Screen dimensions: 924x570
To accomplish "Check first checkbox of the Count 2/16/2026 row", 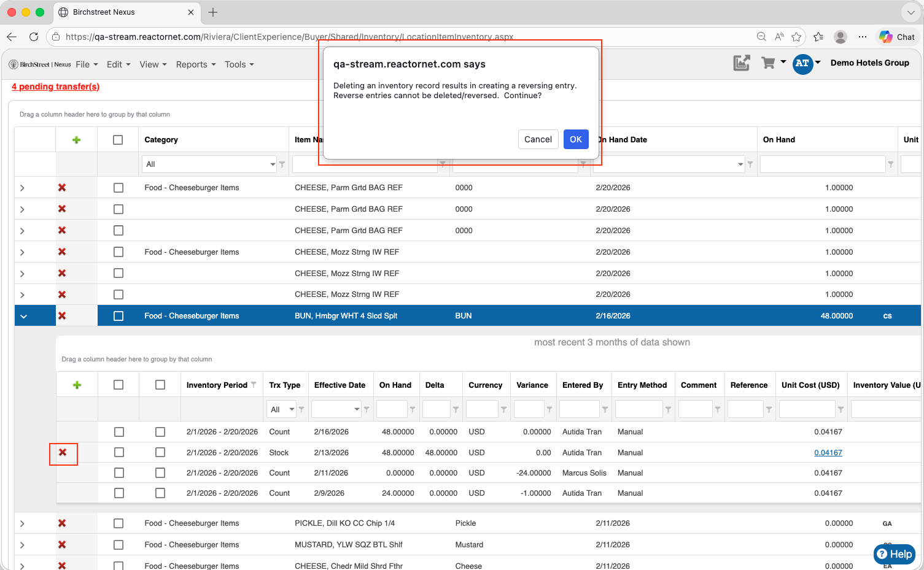I will tap(119, 432).
